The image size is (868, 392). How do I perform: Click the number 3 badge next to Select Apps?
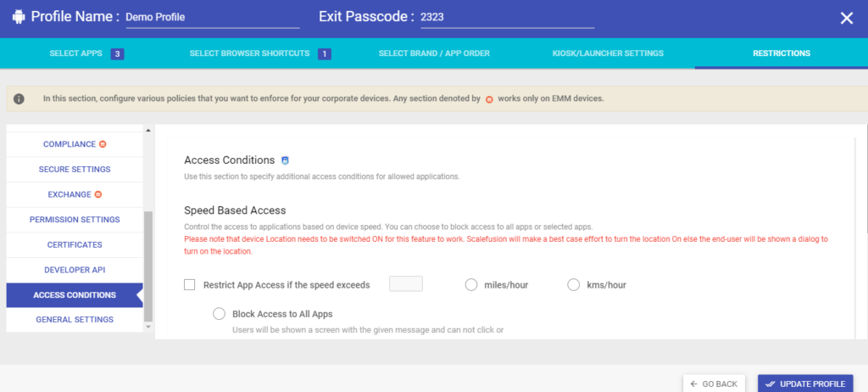(117, 53)
